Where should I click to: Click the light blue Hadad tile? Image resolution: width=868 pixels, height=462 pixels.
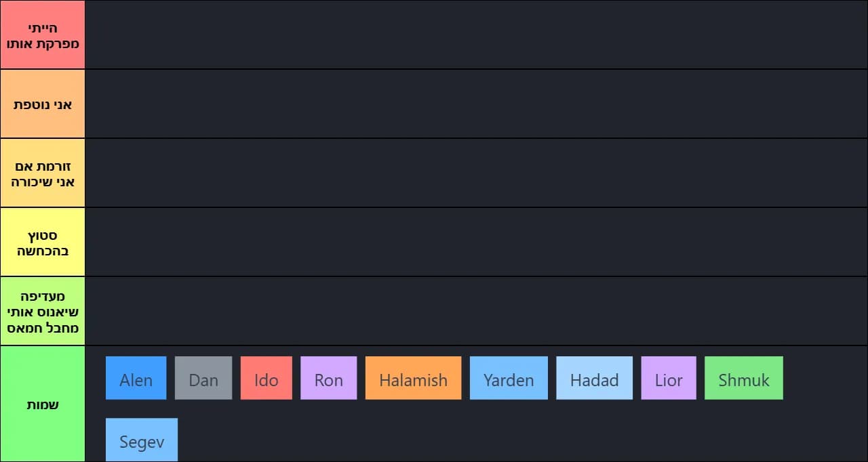tap(594, 378)
